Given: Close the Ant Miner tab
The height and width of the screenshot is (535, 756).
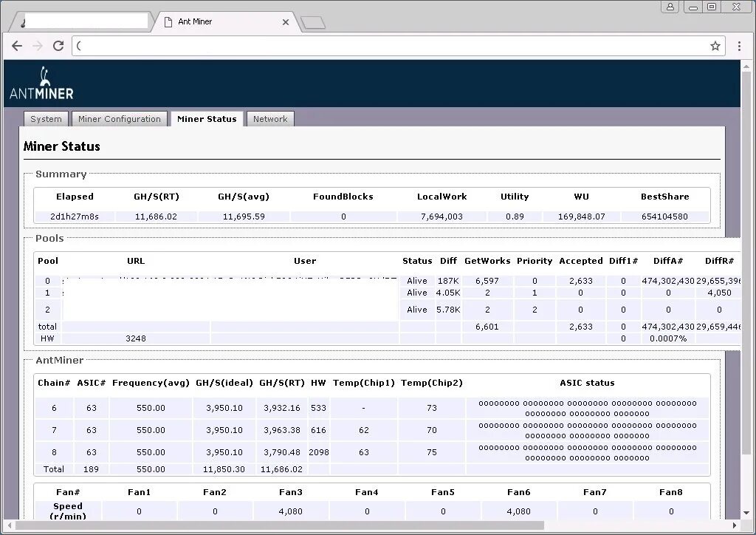Looking at the screenshot, I should [286, 22].
